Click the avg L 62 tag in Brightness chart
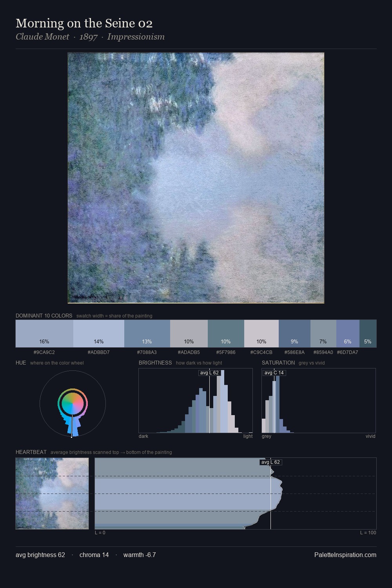 [210, 373]
